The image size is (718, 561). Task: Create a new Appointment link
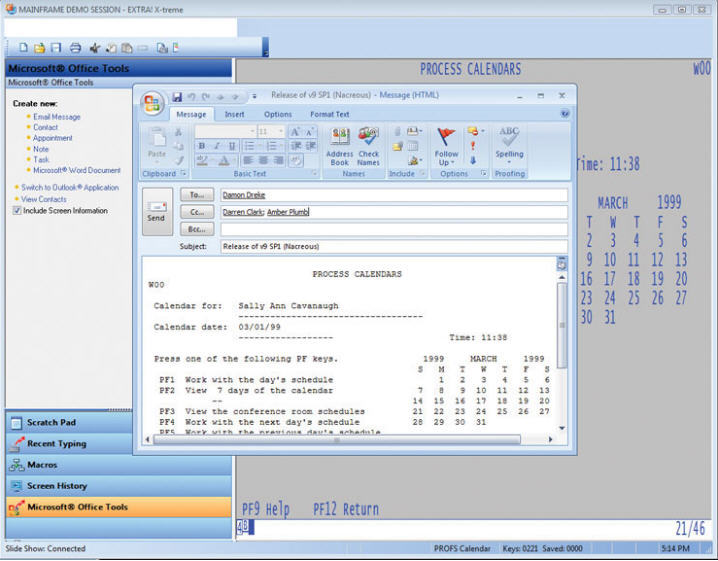tap(53, 138)
